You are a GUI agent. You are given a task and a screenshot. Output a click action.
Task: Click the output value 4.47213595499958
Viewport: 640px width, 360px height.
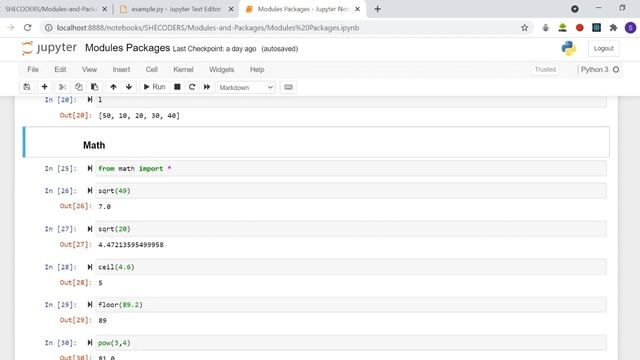[131, 245]
